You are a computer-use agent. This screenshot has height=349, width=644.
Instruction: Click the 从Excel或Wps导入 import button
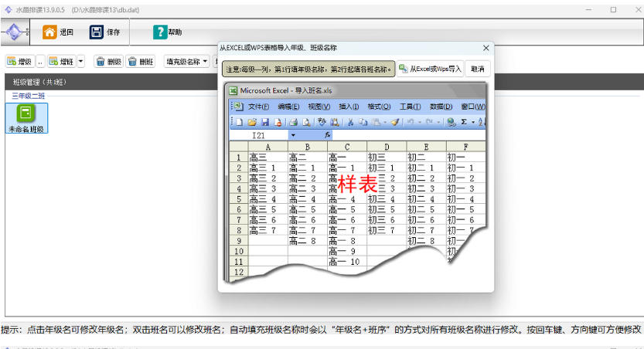pos(430,69)
